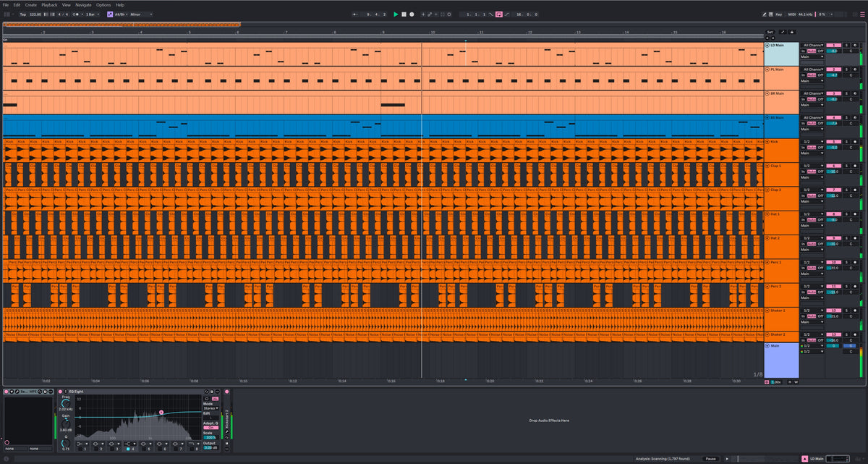Click EQ Eight audition headphone icon
The height and width of the screenshot is (464, 868).
point(207,399)
